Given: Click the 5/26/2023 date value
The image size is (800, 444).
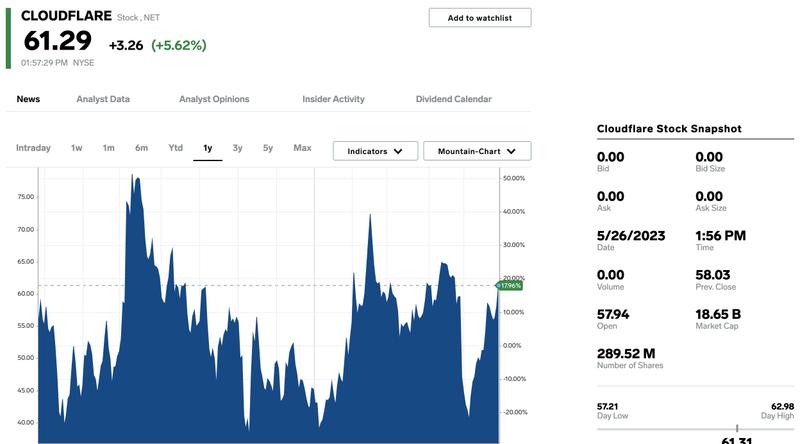Looking at the screenshot, I should 631,236.
